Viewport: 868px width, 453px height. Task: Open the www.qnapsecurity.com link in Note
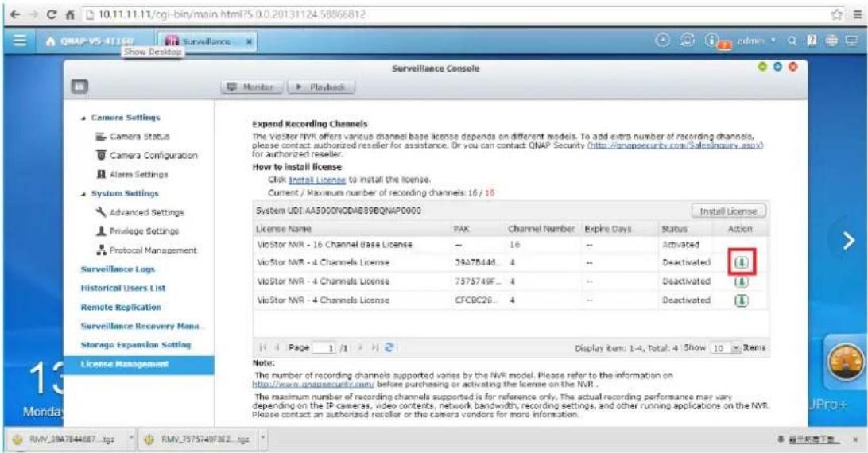point(312,384)
